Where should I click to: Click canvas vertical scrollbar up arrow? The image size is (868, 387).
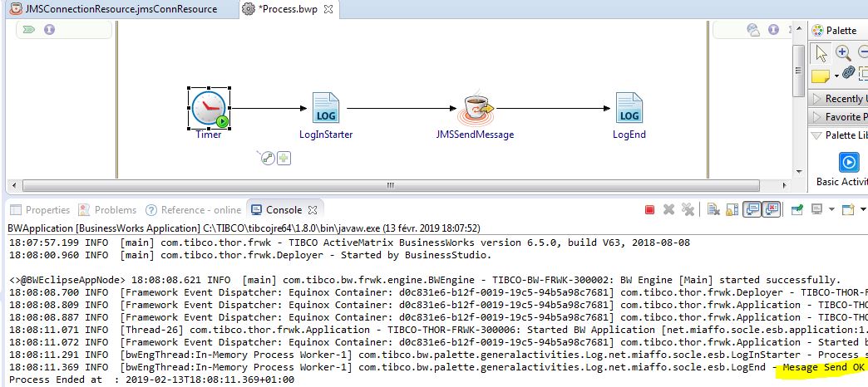coord(798,29)
